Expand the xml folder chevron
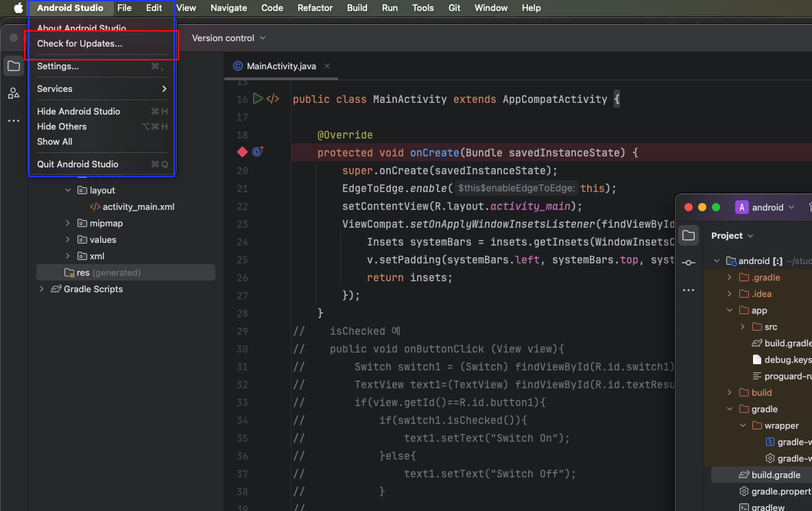 pyautogui.click(x=68, y=257)
